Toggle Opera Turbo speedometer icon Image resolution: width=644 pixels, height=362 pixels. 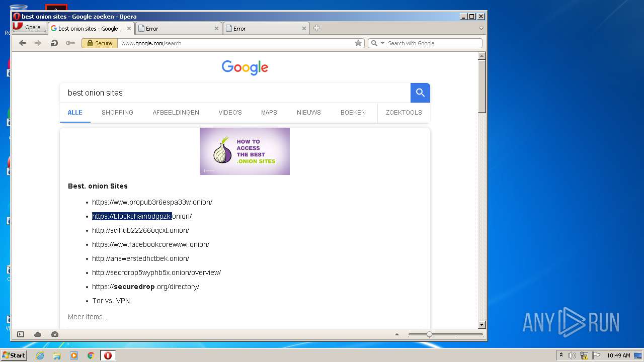coord(55,334)
